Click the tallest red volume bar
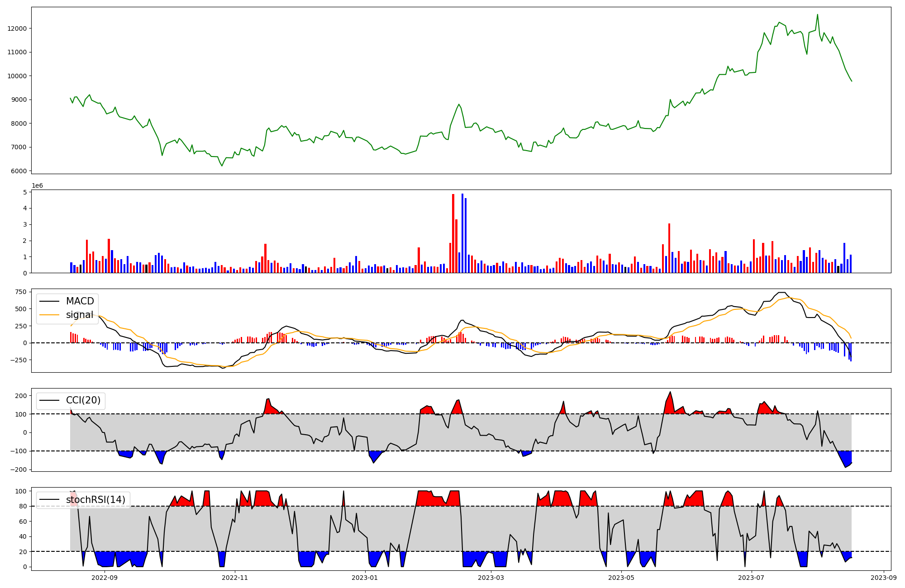The height and width of the screenshot is (588, 905). click(453, 233)
